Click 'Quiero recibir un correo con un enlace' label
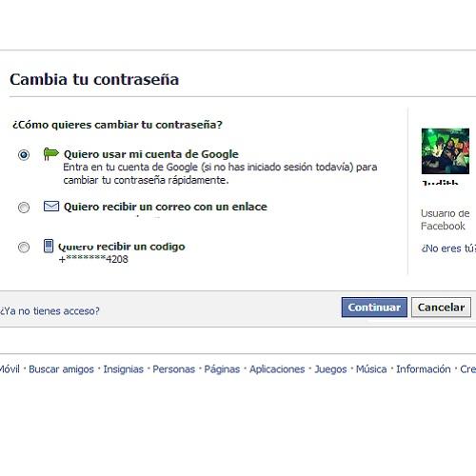This screenshot has height=476, width=476. 166,207
